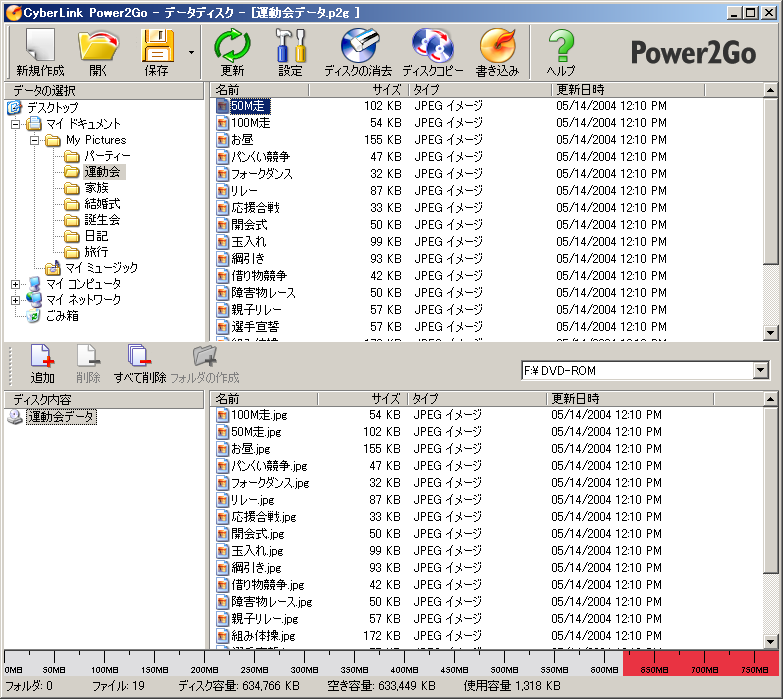Select source file 応援合戦

click(255, 208)
